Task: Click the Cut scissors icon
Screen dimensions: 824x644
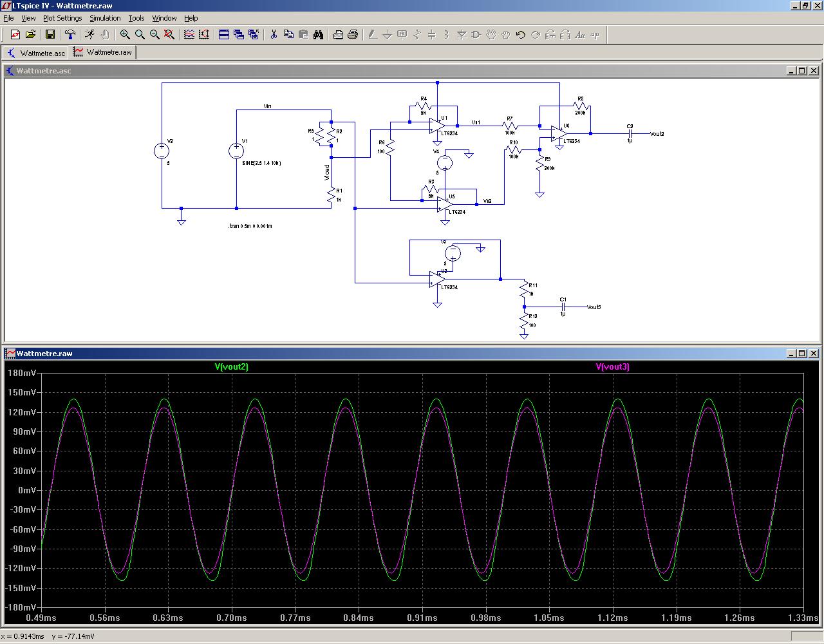Action: [x=274, y=35]
